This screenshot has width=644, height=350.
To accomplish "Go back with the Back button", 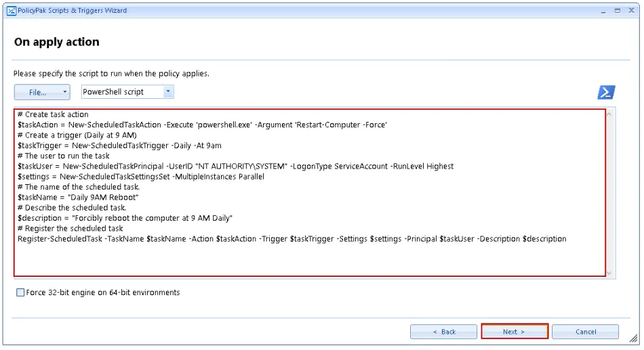I will click(444, 332).
